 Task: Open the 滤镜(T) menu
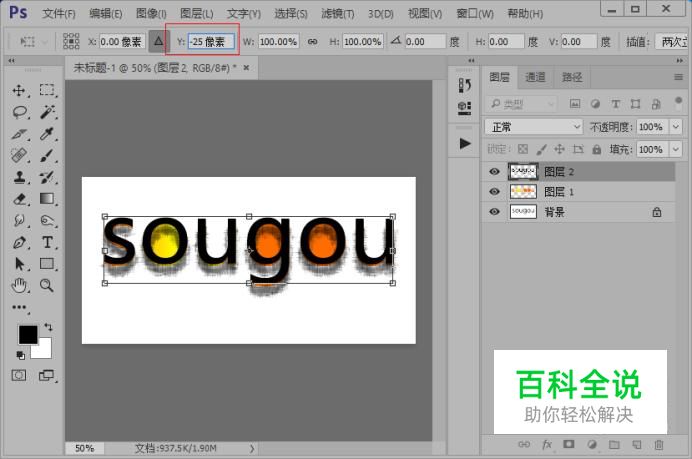[338, 14]
